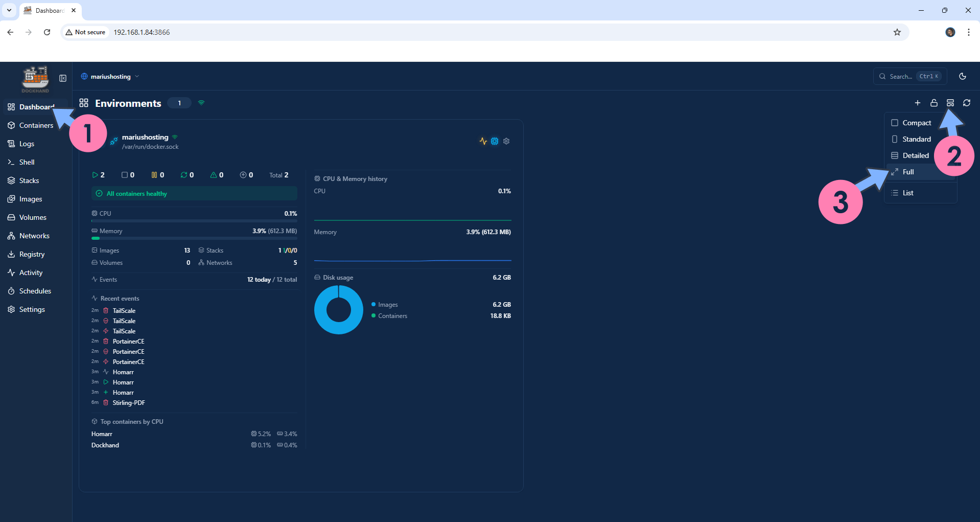Choose Full from the layout menu

tap(908, 172)
